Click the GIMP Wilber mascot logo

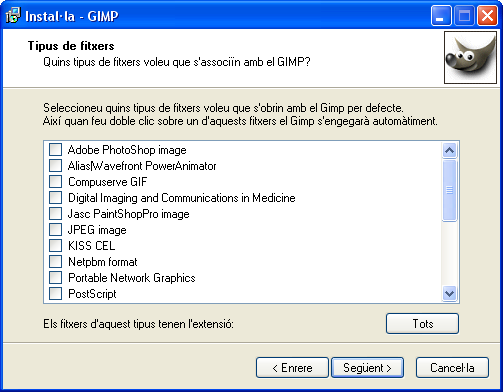470,57
